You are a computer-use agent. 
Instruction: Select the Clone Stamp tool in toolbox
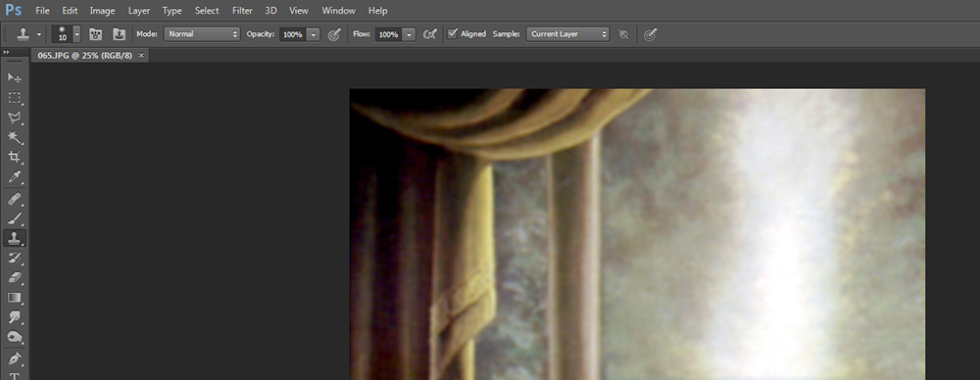tap(15, 237)
